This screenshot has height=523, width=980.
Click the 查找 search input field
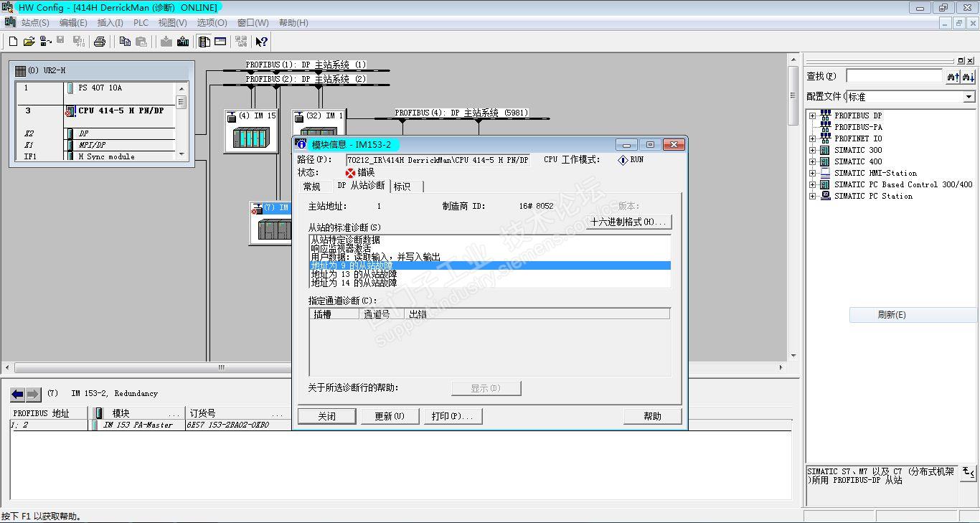(x=894, y=76)
